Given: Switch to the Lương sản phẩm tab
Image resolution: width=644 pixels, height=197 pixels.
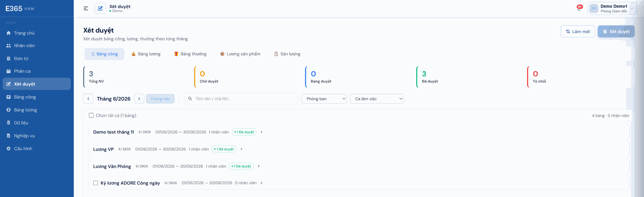Looking at the screenshot, I should tap(240, 54).
